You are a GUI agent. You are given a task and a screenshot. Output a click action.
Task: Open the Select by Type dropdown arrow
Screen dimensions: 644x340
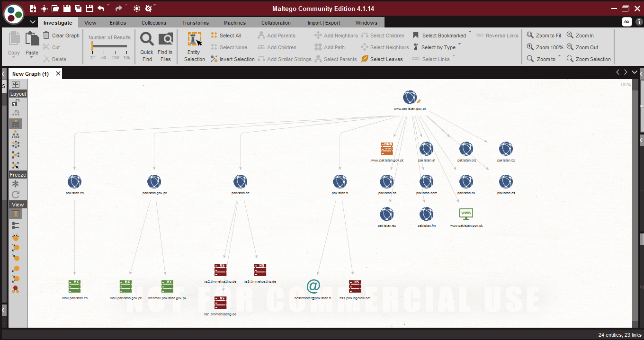tap(459, 45)
